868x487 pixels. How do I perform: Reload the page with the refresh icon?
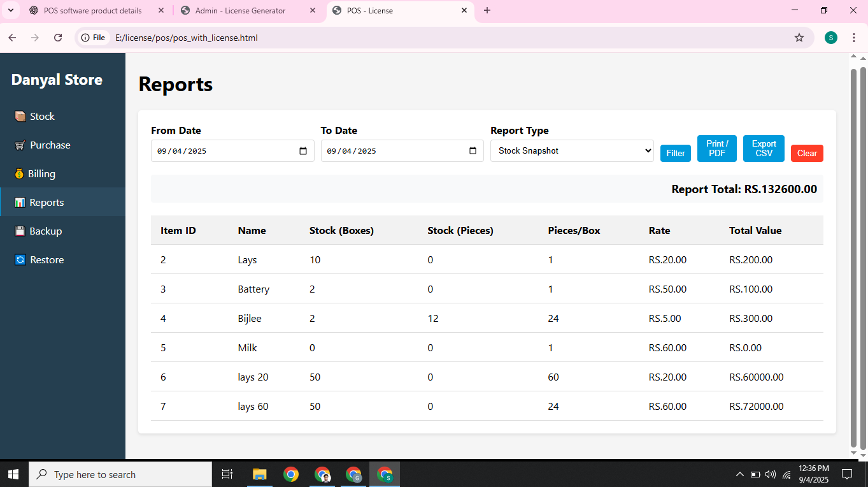(x=58, y=38)
